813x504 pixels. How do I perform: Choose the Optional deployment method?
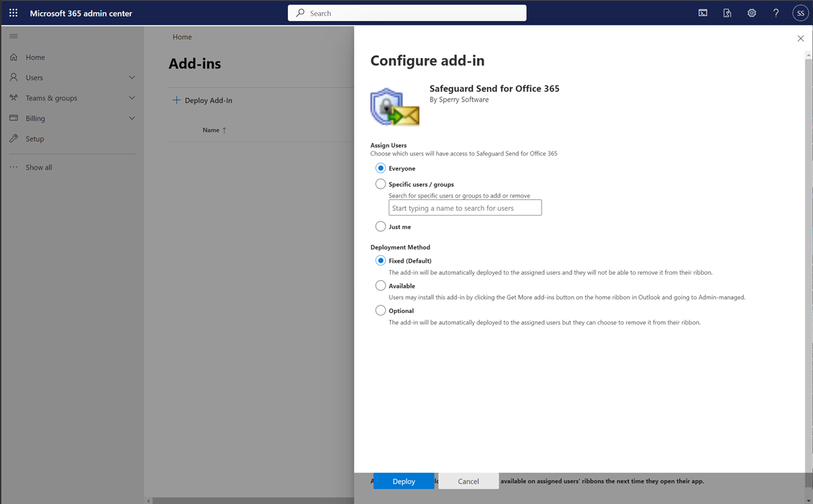tap(381, 310)
